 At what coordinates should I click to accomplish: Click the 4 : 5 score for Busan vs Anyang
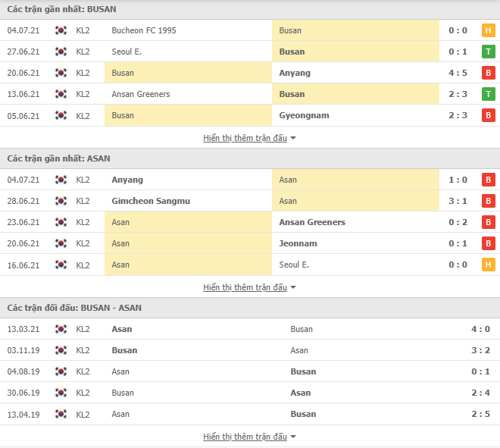pos(458,73)
